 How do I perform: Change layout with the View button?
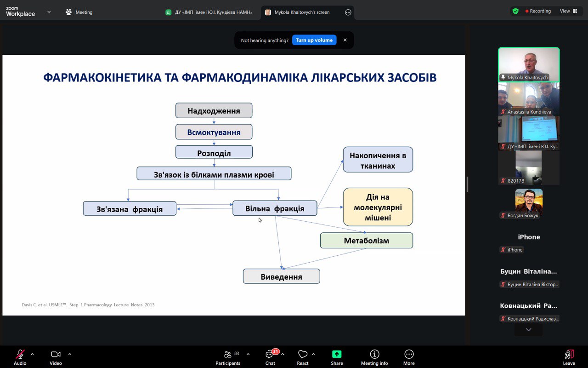568,11
